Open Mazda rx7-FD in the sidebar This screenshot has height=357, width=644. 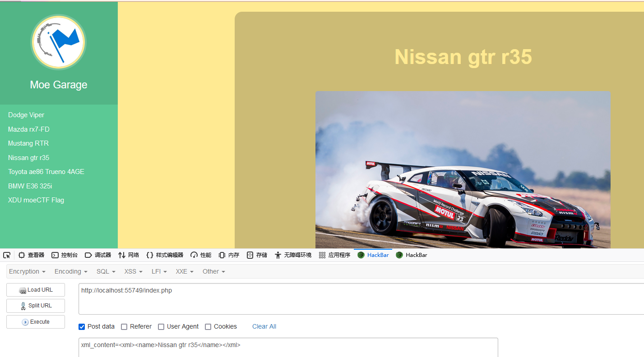coord(29,129)
